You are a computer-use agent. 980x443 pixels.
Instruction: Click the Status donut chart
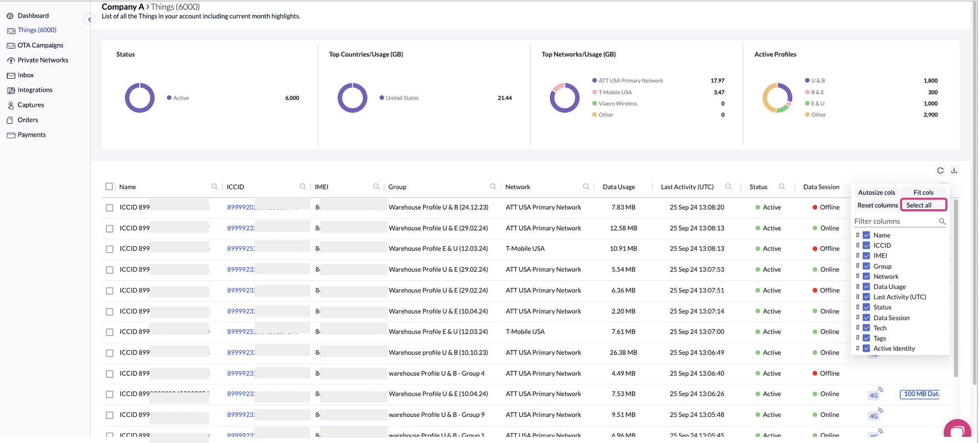[140, 98]
